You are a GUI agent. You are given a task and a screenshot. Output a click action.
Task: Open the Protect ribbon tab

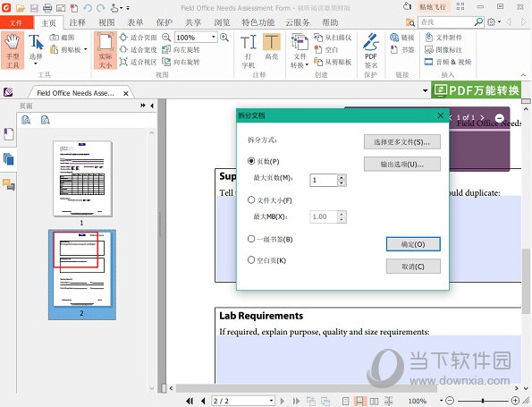coord(165,22)
